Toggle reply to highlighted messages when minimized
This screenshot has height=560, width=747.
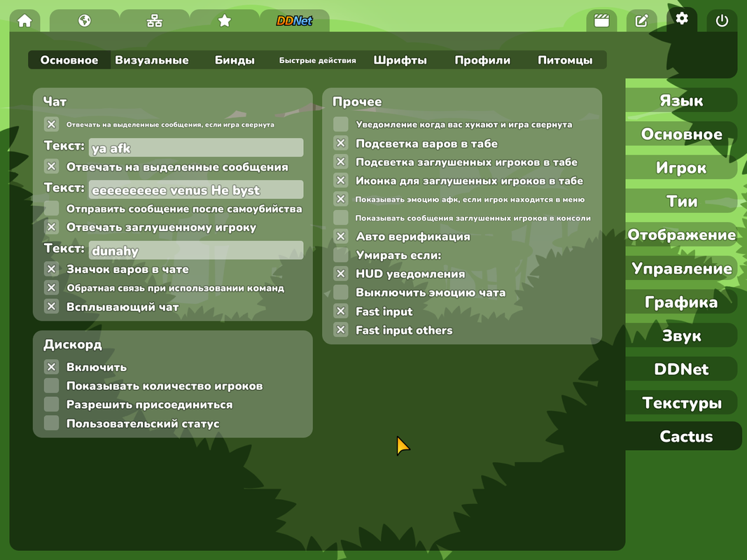pos(51,125)
